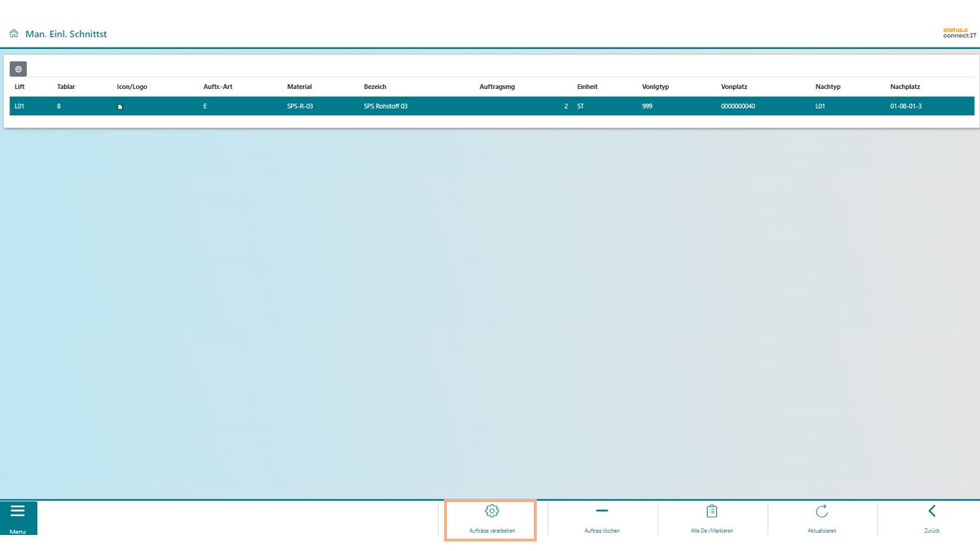This screenshot has width=980, height=551.
Task: Choose the ST unit cell
Action: pyautogui.click(x=581, y=107)
